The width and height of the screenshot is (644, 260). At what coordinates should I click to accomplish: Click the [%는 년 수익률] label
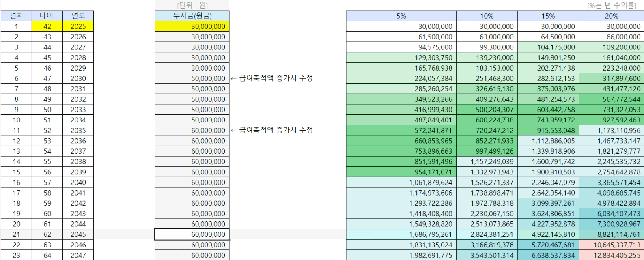(612, 5)
